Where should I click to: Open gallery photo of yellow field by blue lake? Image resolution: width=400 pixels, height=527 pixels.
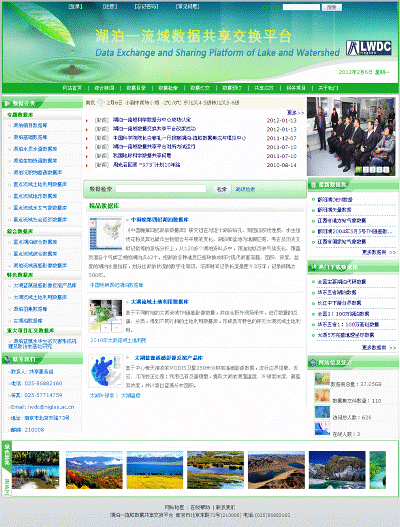[x=155, y=470]
